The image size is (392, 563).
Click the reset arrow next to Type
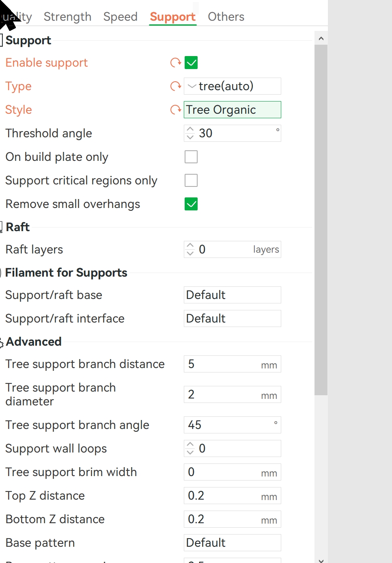176,86
